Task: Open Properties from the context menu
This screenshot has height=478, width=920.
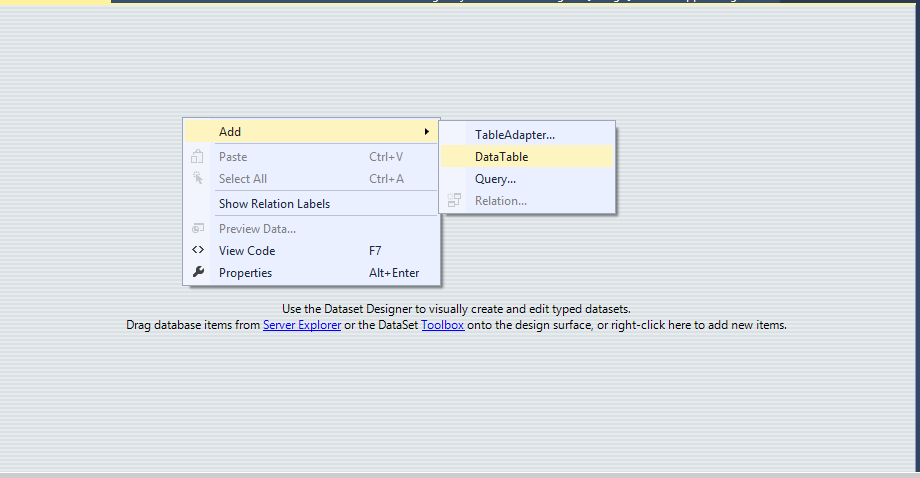Action: (x=245, y=273)
